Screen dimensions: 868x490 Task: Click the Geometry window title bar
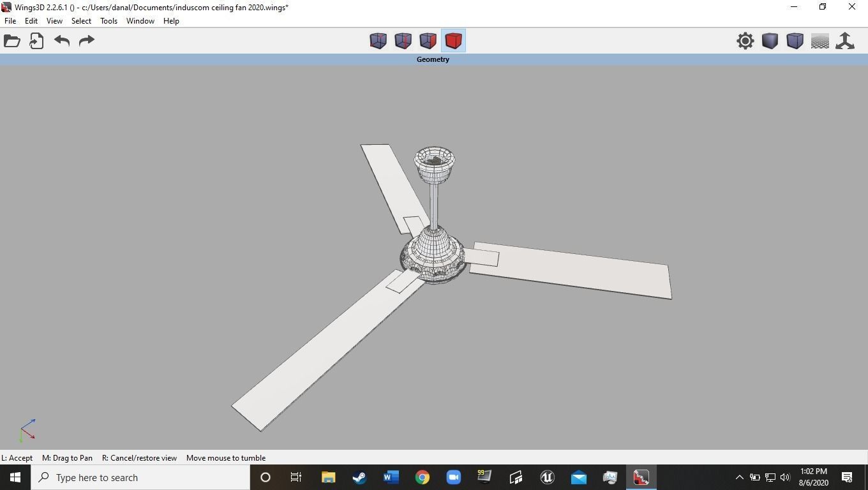[433, 59]
